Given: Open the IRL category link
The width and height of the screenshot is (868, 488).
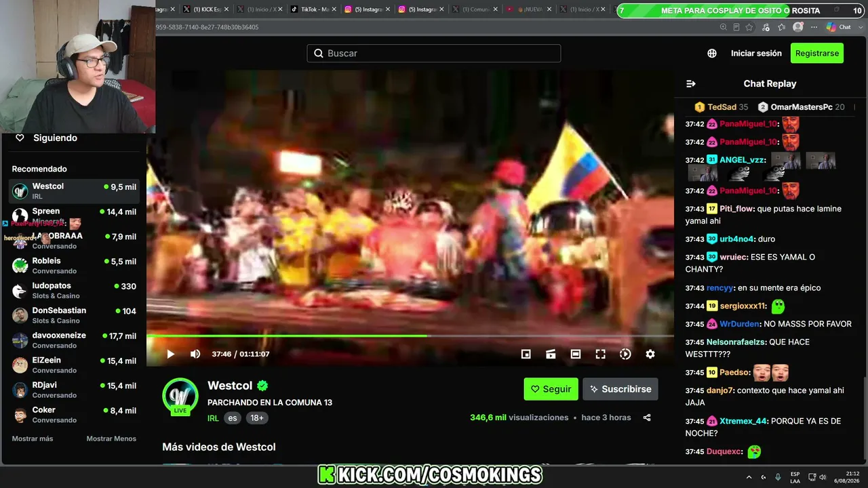Looking at the screenshot, I should [x=213, y=418].
